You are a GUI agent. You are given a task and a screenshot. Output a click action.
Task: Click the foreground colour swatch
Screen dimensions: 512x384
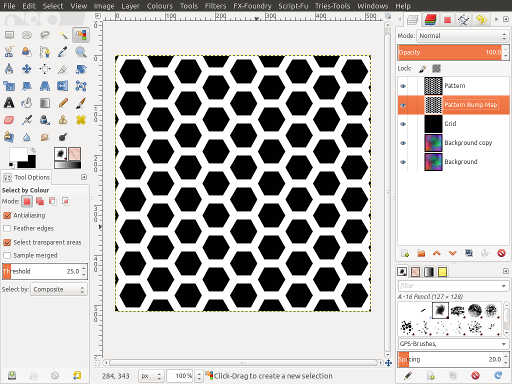click(x=18, y=154)
